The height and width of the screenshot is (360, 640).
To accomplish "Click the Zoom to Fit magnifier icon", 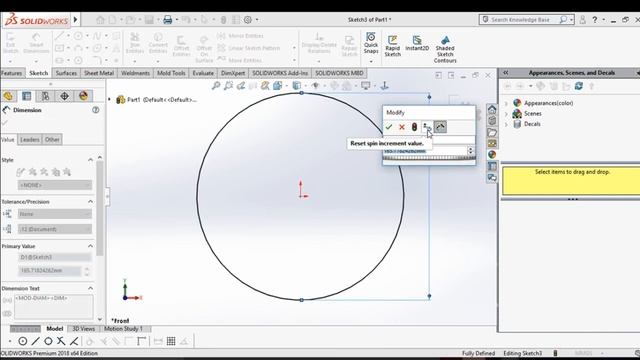I will click(216, 86).
